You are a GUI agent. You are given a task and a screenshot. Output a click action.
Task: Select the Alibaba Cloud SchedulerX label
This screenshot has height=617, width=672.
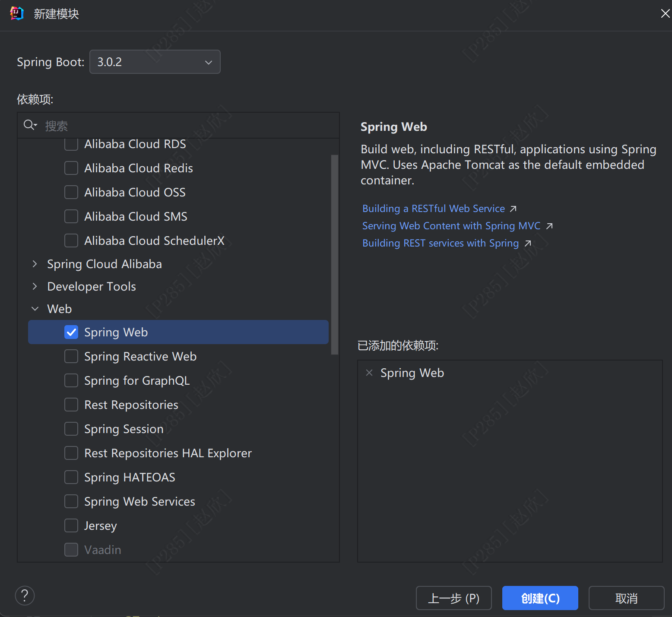coord(155,240)
